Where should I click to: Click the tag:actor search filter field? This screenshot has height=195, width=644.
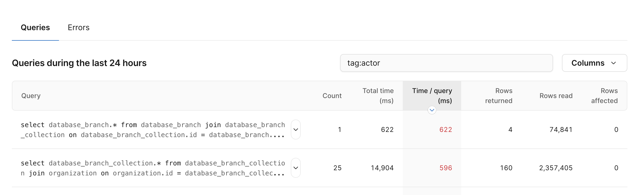447,63
